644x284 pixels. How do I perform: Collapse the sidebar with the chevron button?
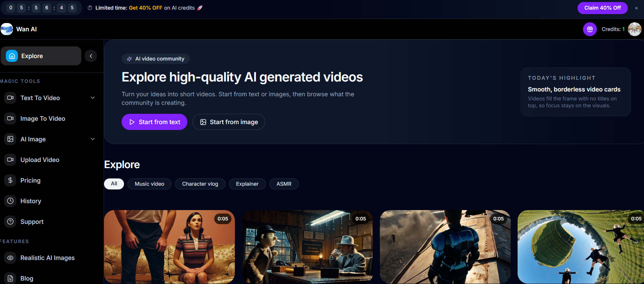pos(91,56)
